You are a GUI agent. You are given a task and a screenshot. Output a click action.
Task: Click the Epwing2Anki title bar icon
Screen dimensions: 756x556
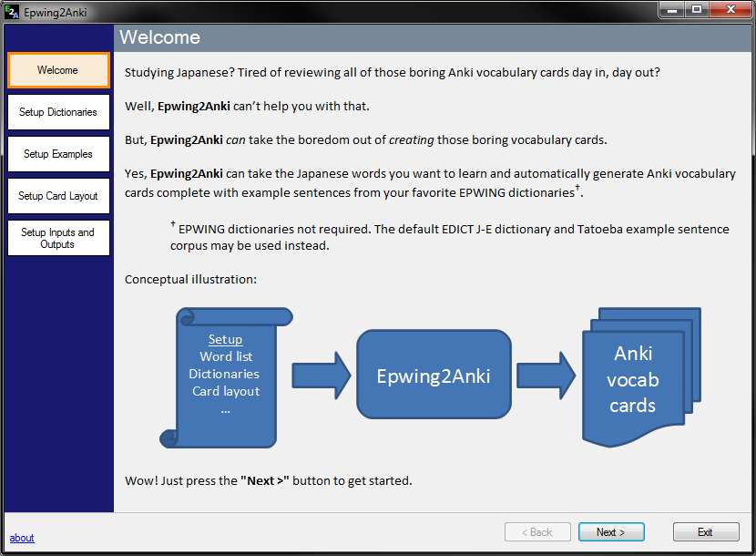point(11,11)
